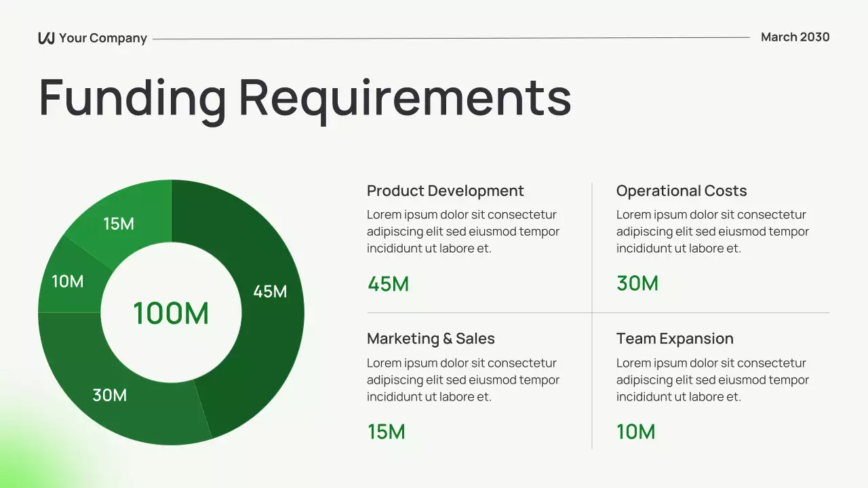Click the 10M figure under Team Expansion

click(x=635, y=431)
